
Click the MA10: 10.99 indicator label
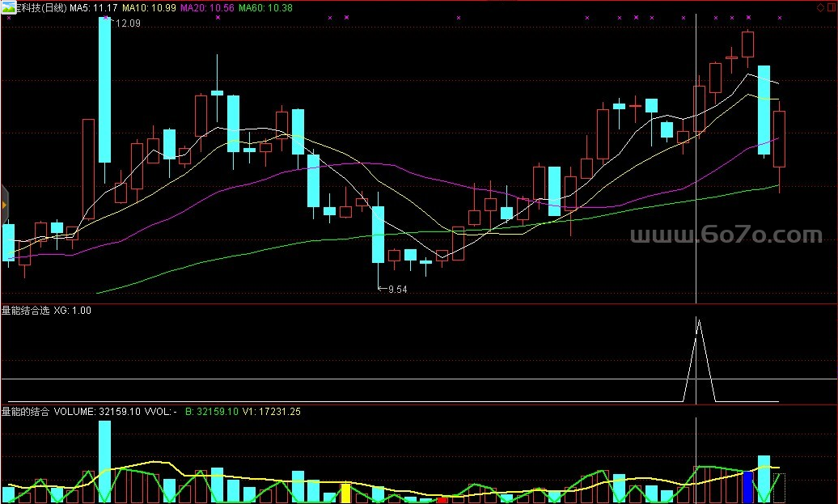pyautogui.click(x=149, y=8)
